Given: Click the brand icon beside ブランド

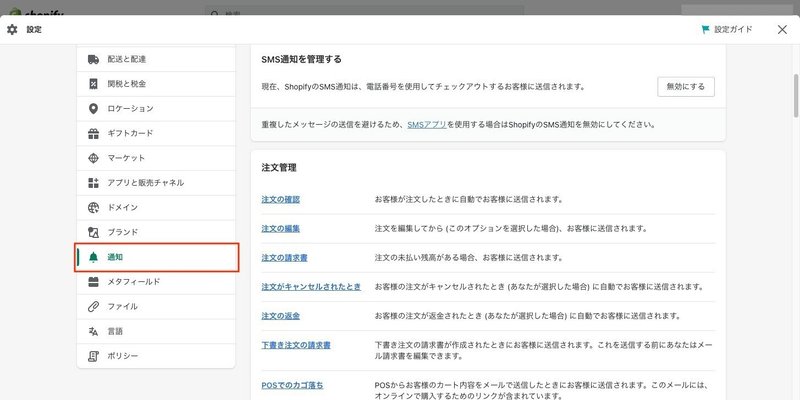Looking at the screenshot, I should click(93, 232).
